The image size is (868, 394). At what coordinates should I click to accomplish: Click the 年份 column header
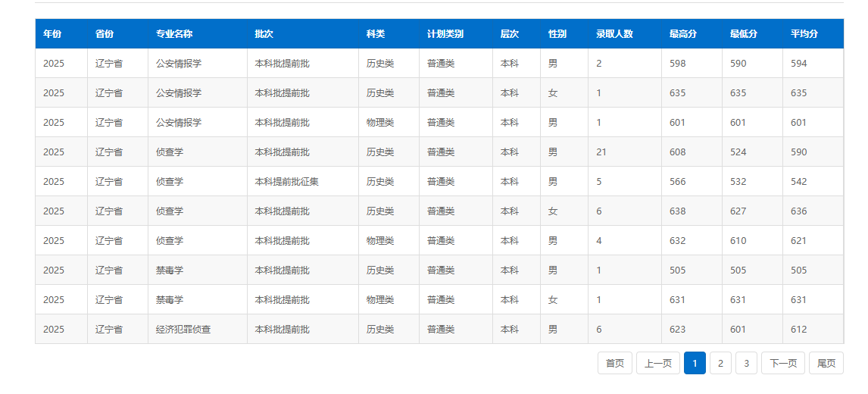click(x=52, y=34)
